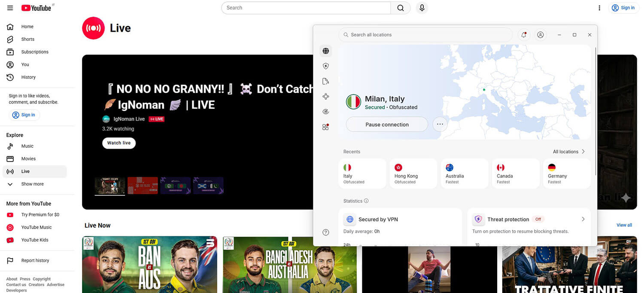Select the VPN globe tab icon

[326, 51]
